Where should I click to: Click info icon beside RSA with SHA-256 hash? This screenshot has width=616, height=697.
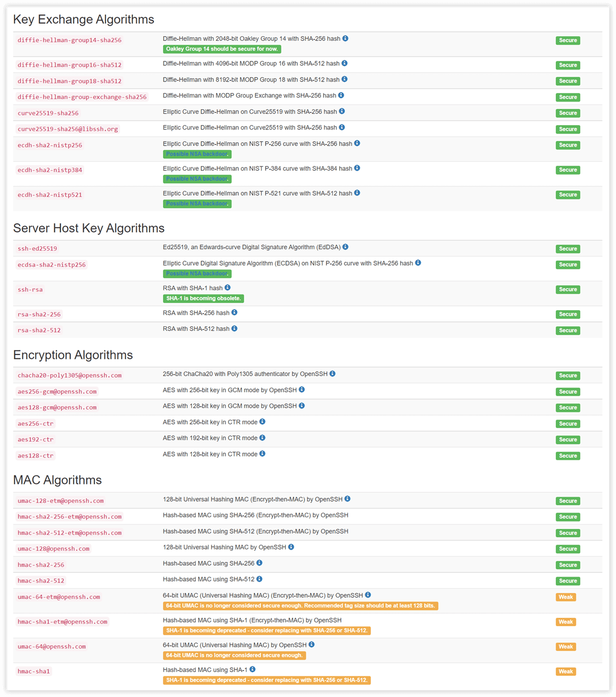tap(234, 313)
